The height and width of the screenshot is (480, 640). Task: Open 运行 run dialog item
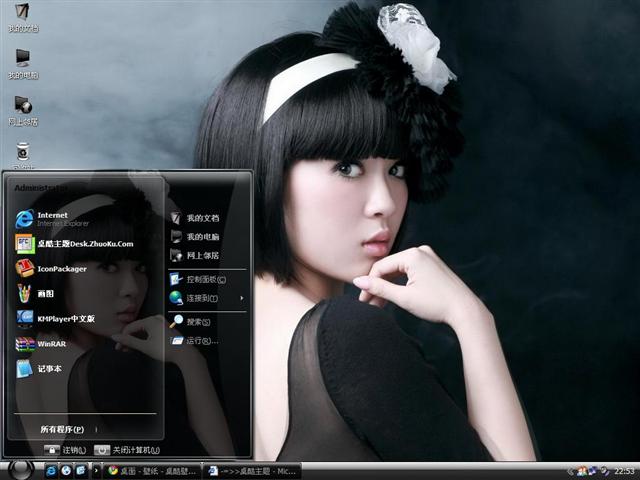194,340
